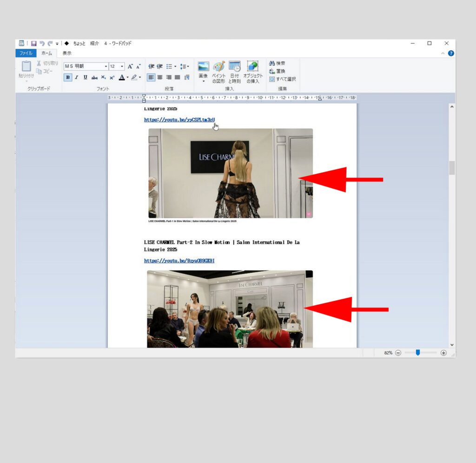Click the WordPad application icon in title bar

point(21,43)
